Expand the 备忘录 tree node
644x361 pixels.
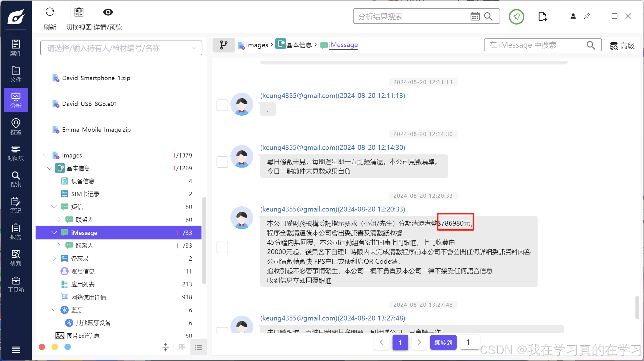[x=54, y=258]
